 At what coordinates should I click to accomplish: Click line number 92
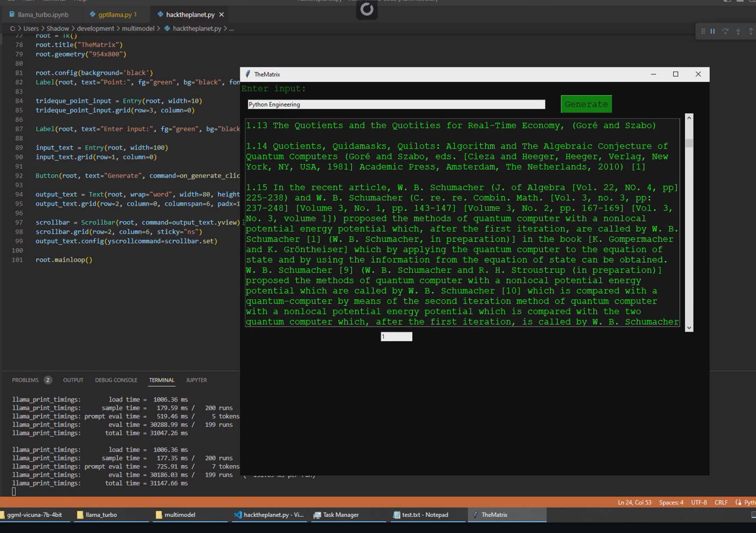pyautogui.click(x=19, y=176)
